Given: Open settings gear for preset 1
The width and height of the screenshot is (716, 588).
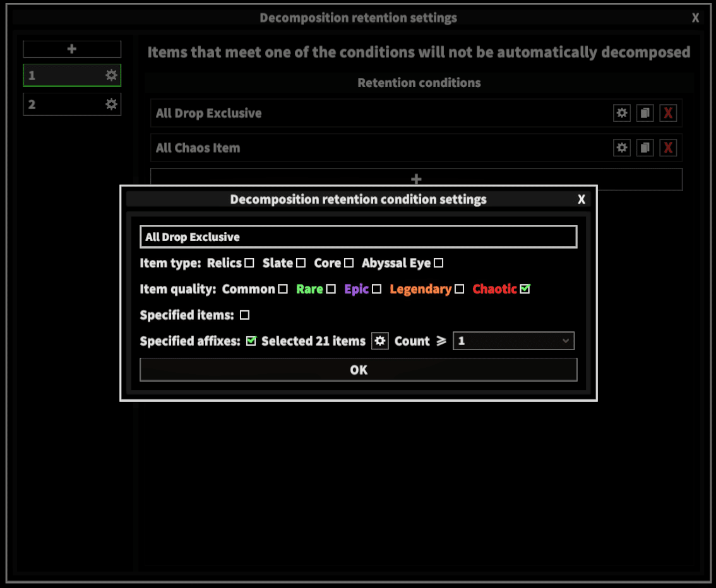Looking at the screenshot, I should click(111, 75).
